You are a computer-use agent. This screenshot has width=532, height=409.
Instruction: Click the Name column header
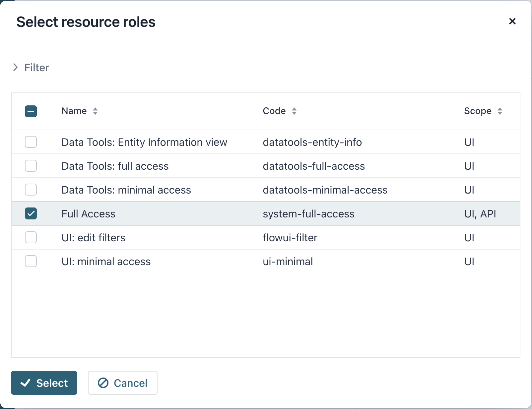tap(74, 111)
